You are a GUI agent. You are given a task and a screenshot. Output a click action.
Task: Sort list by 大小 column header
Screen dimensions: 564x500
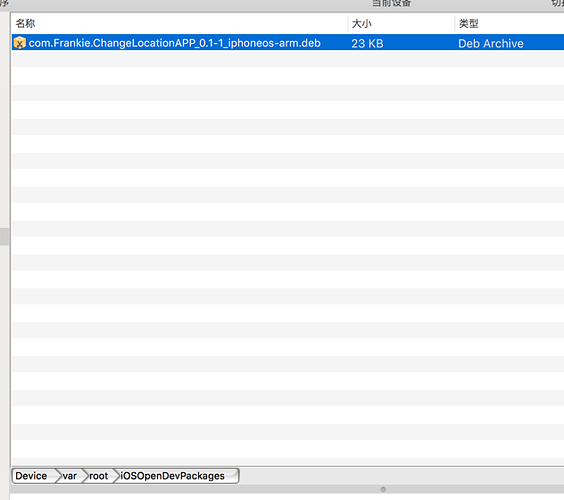coord(361,24)
